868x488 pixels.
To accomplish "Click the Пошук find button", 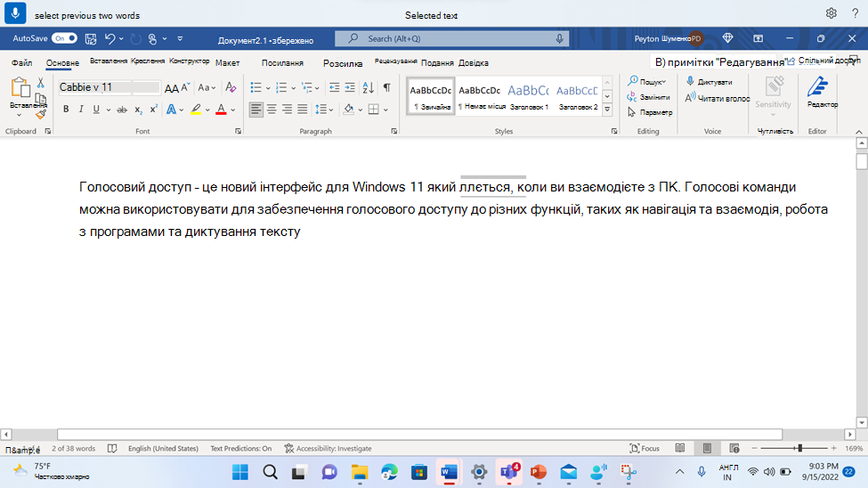I will pos(647,81).
